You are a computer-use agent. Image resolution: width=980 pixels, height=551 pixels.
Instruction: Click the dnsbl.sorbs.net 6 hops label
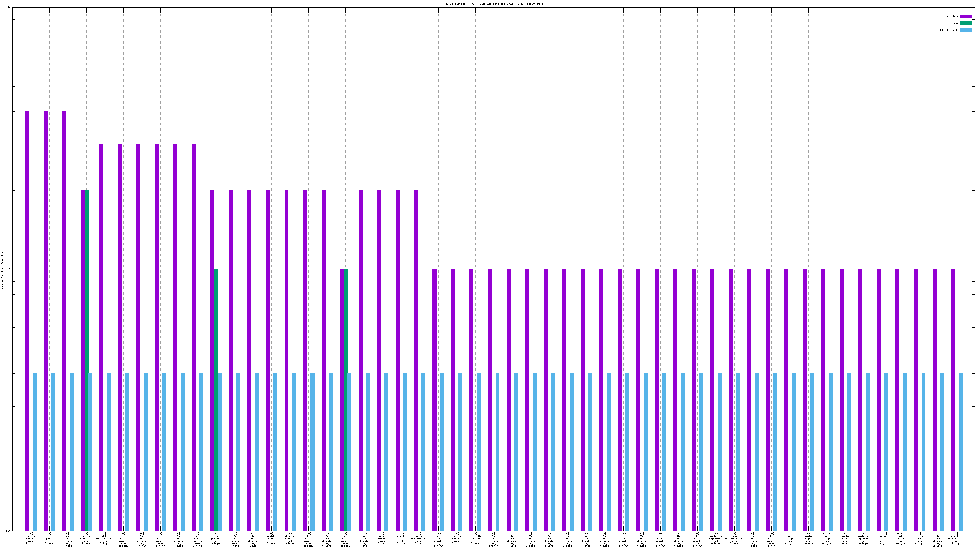tap(30, 538)
